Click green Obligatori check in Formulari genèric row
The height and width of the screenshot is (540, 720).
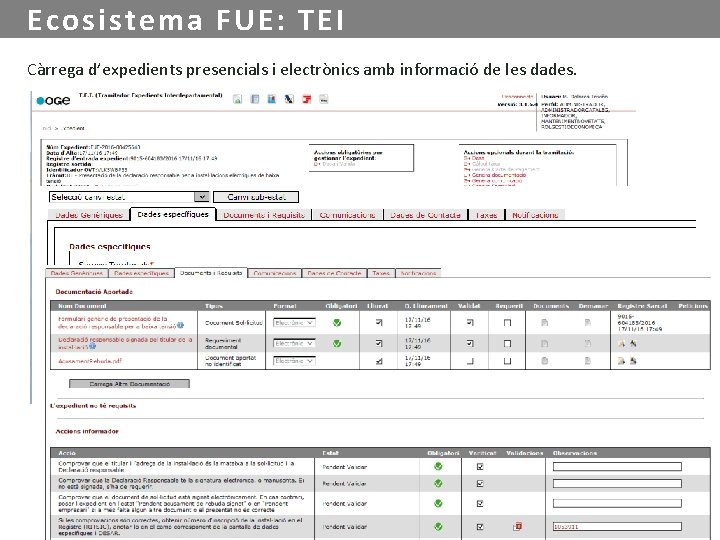click(x=337, y=323)
